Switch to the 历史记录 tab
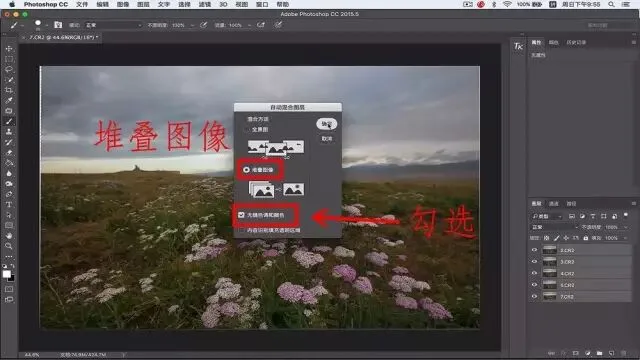The height and width of the screenshot is (360, 640). pyautogui.click(x=576, y=42)
